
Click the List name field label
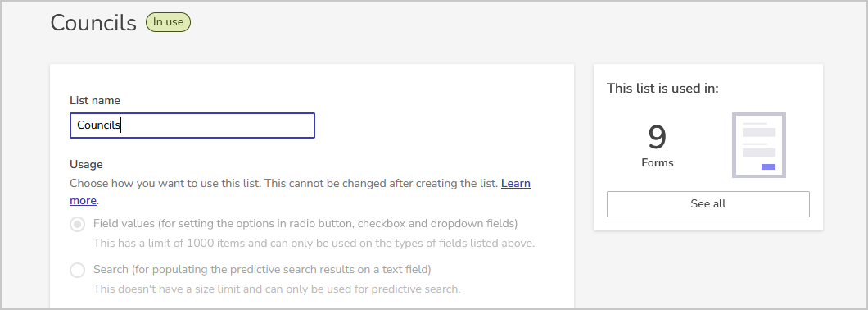pyautogui.click(x=95, y=100)
